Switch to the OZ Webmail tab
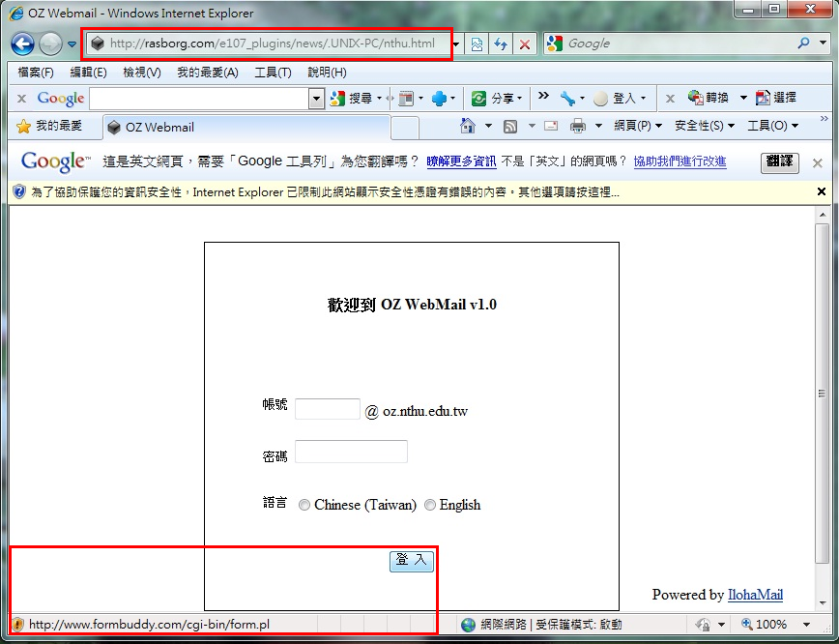 click(159, 127)
